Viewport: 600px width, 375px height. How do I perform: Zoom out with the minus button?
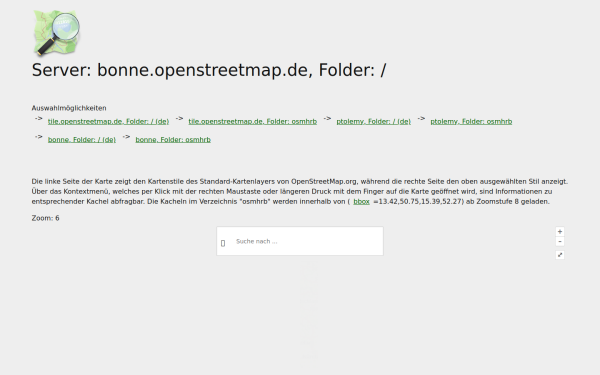click(560, 241)
